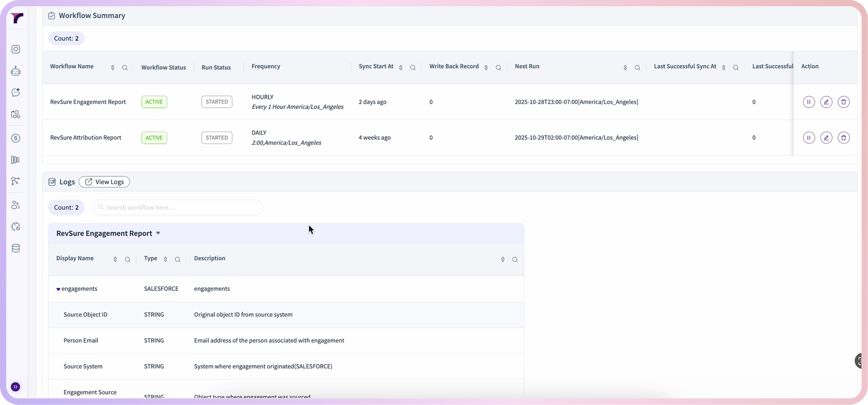Collapse the engagements tree row
The image size is (868, 405).
pyautogui.click(x=58, y=289)
